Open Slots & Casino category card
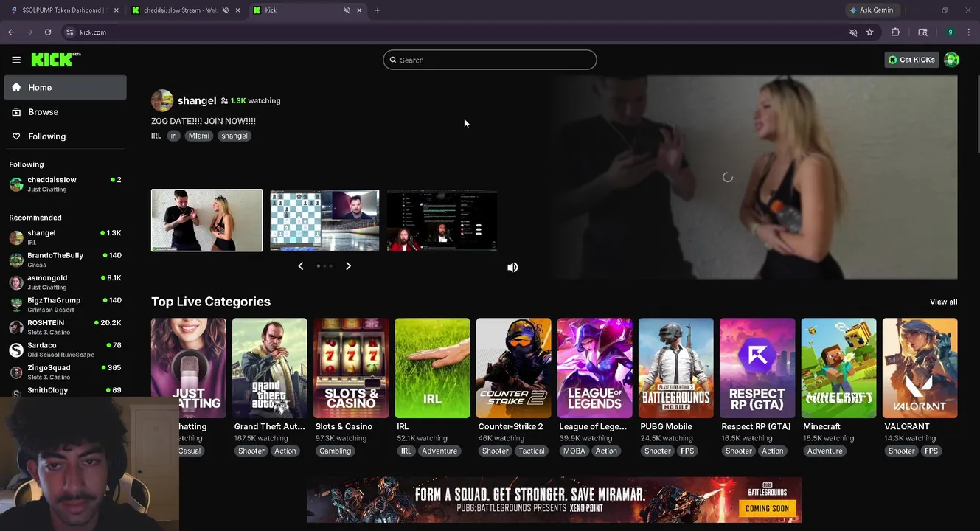The image size is (980, 531). (x=351, y=368)
